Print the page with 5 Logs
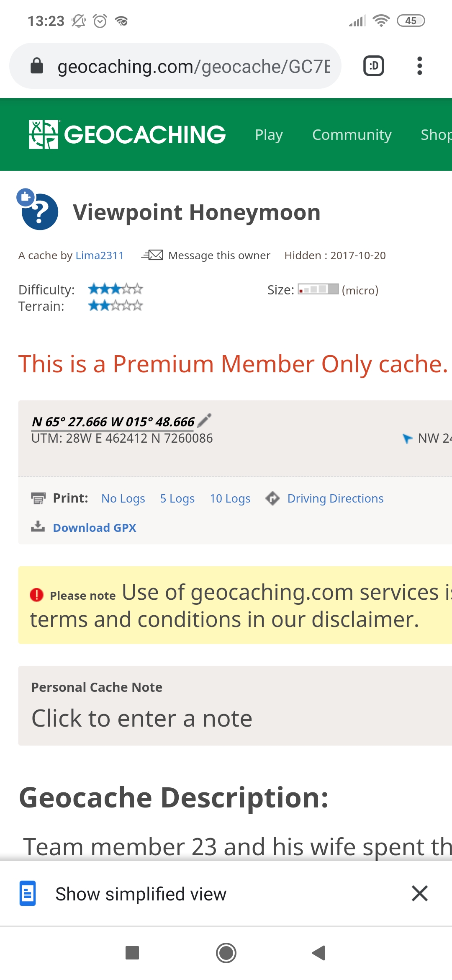The height and width of the screenshot is (980, 452). (x=177, y=498)
